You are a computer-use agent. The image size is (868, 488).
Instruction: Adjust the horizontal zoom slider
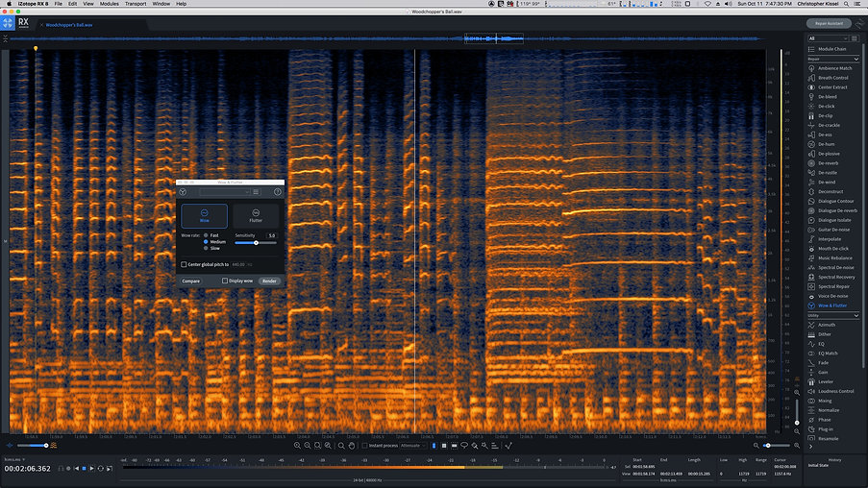pyautogui.click(x=776, y=446)
